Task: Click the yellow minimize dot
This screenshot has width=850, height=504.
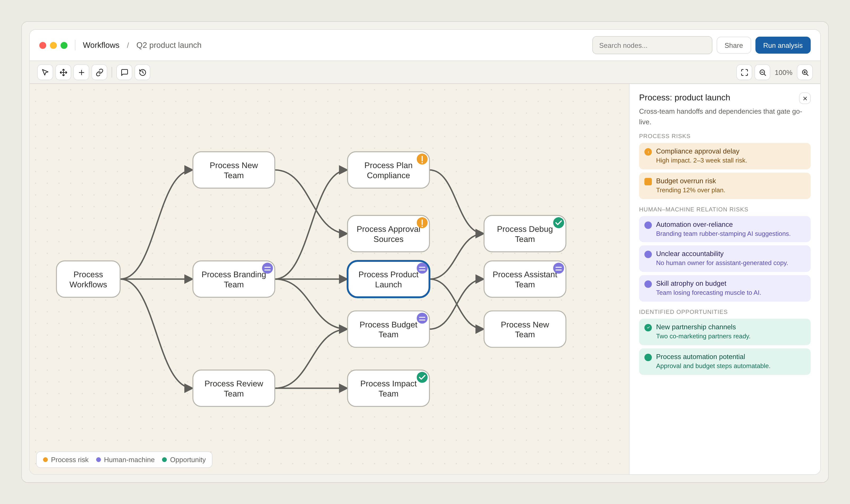Action: click(53, 45)
